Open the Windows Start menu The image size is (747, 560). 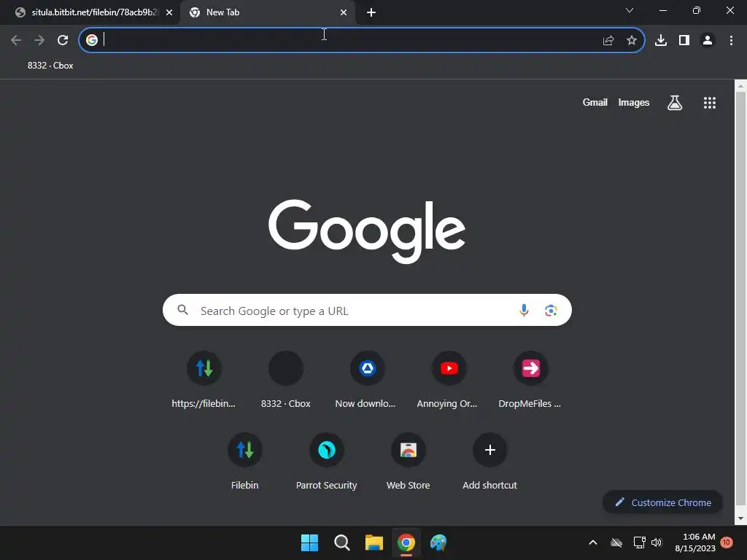pos(309,542)
